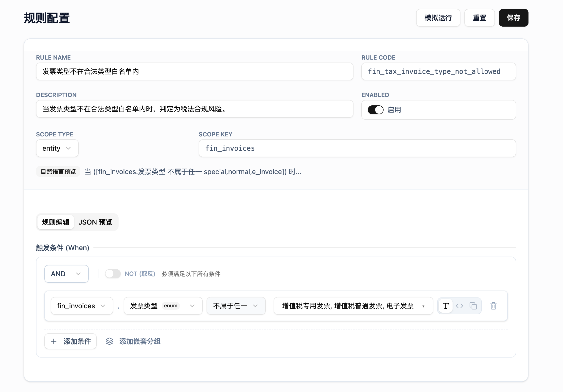This screenshot has height=392, width=563.
Task: Duplicate the fin_invoices condition row
Action: [474, 306]
